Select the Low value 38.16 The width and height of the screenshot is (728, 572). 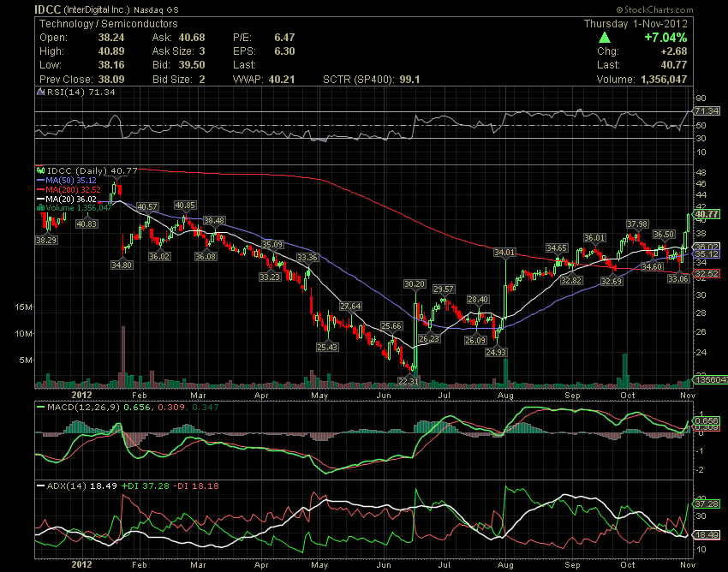(x=111, y=65)
